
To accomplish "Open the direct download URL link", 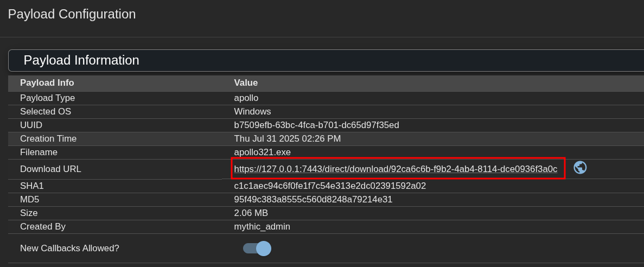I will point(396,169).
